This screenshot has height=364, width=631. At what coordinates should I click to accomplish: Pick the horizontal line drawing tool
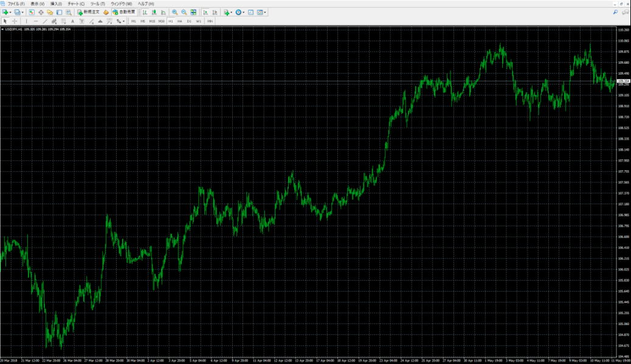click(x=36, y=21)
